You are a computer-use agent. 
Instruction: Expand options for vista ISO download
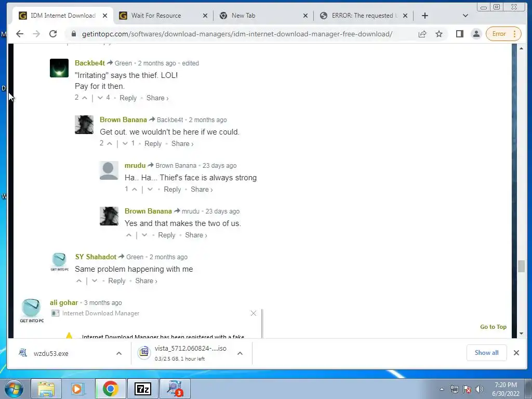pyautogui.click(x=240, y=353)
